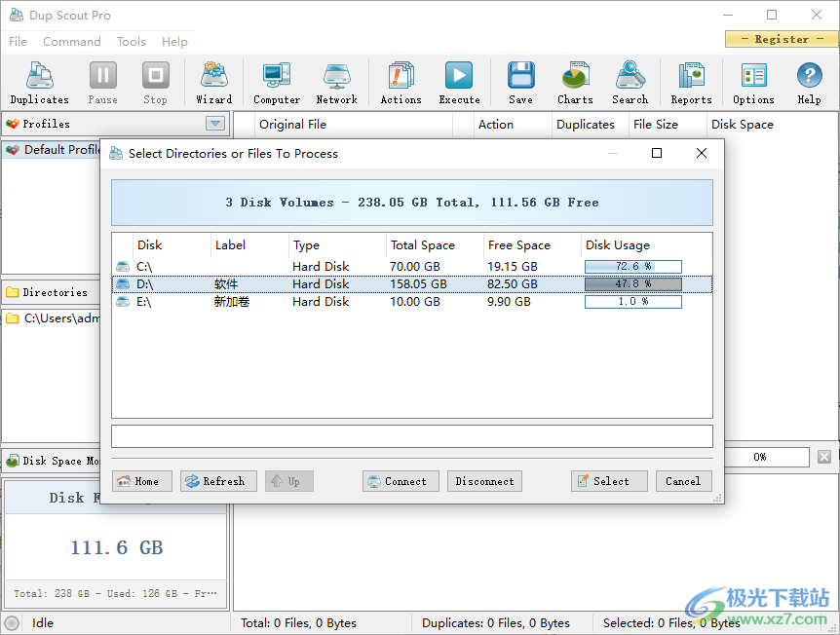Click the Search toolbar icon
Image resolution: width=840 pixels, height=635 pixels.
pos(630,83)
